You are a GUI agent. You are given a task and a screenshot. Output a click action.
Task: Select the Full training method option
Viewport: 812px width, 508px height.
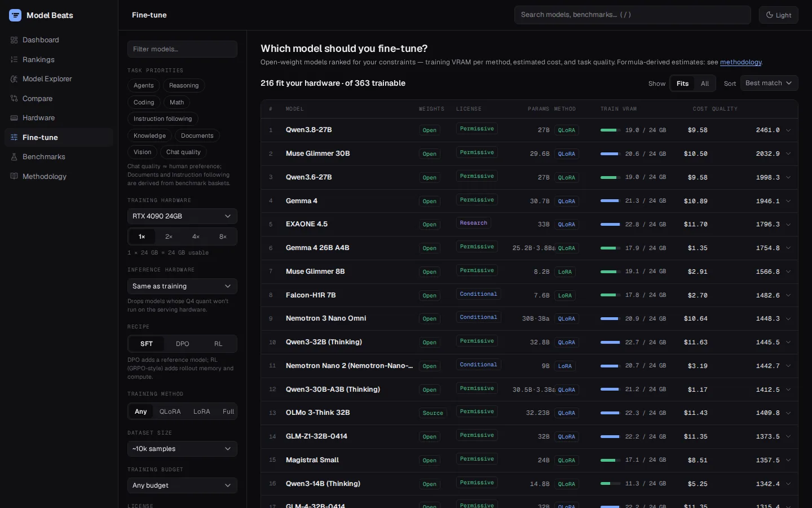228,411
